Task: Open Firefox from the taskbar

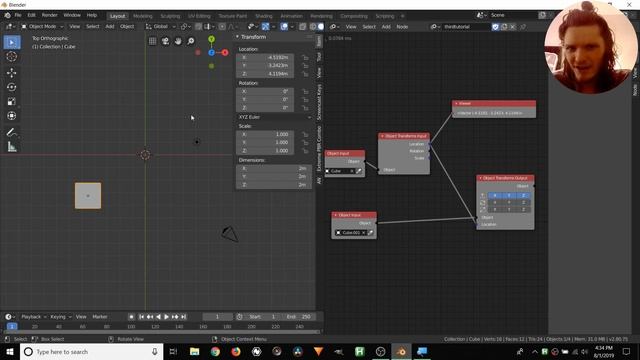Action: 236,351
